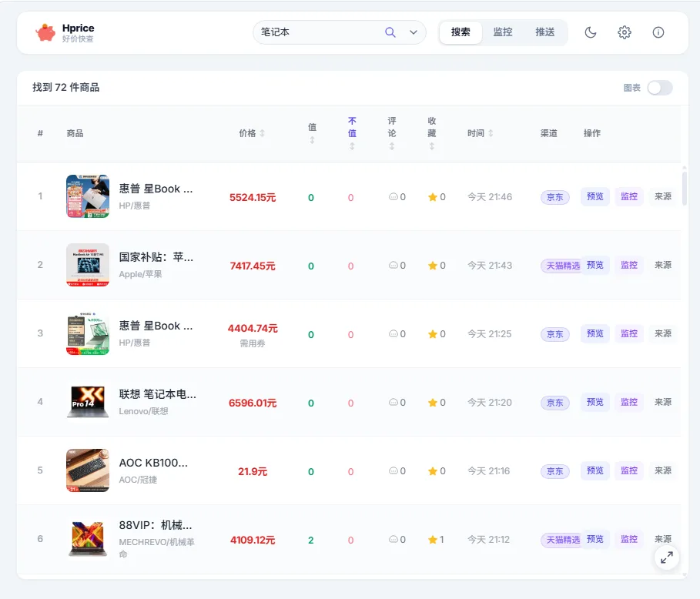The image size is (700, 599).
Task: Switch to the 监控 tab
Action: click(503, 32)
